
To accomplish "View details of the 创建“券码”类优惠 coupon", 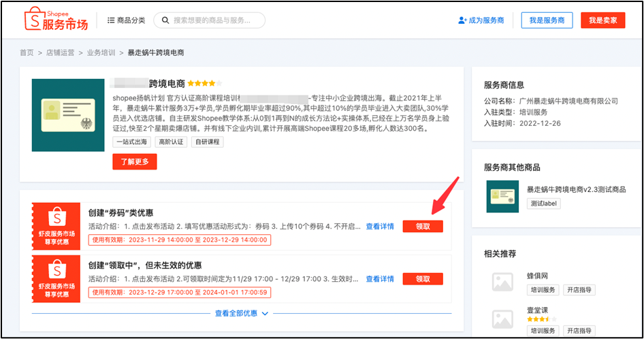I will click(x=380, y=227).
